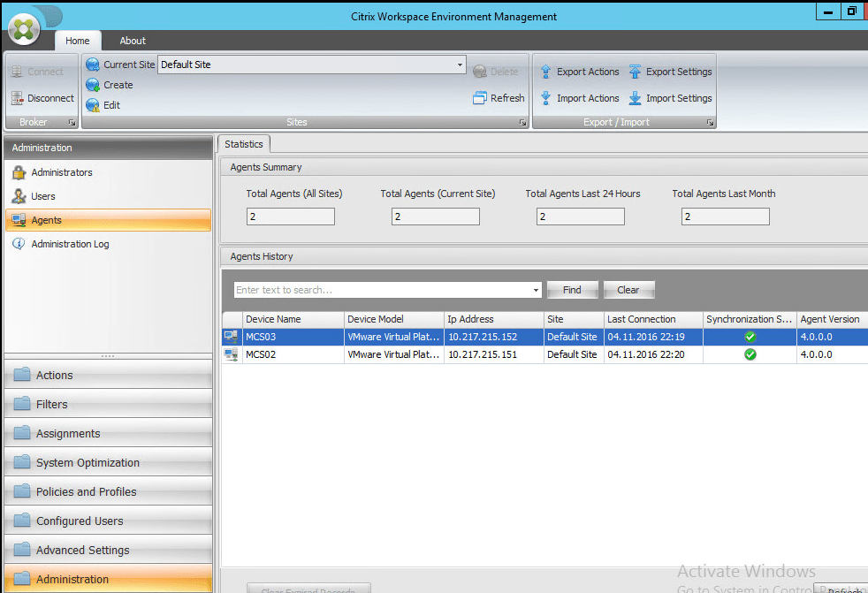Viewport: 868px width, 593px height.
Task: Click the Total Agents Last 24 Hours value field
Action: (581, 217)
